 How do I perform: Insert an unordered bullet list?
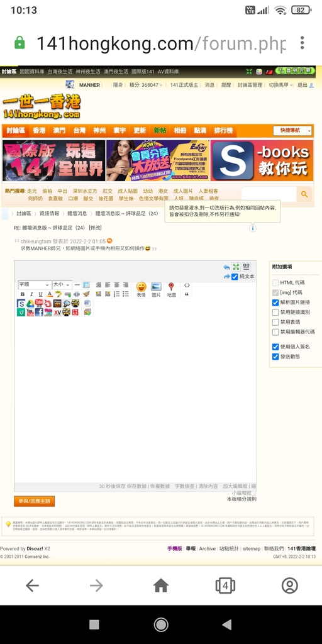coord(126,294)
